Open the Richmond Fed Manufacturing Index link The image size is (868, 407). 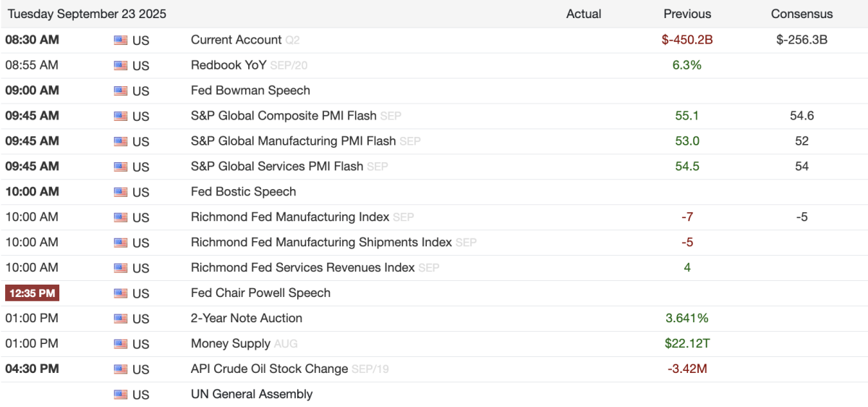(x=290, y=217)
